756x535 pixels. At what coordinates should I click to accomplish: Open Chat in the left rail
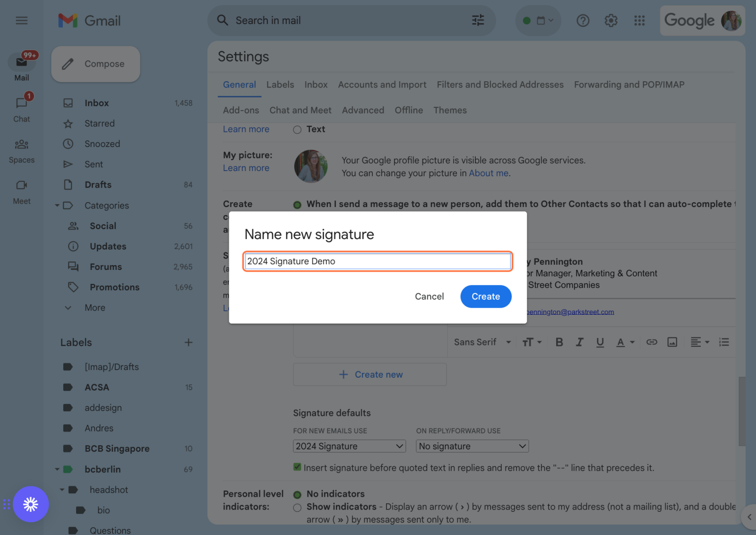click(22, 108)
